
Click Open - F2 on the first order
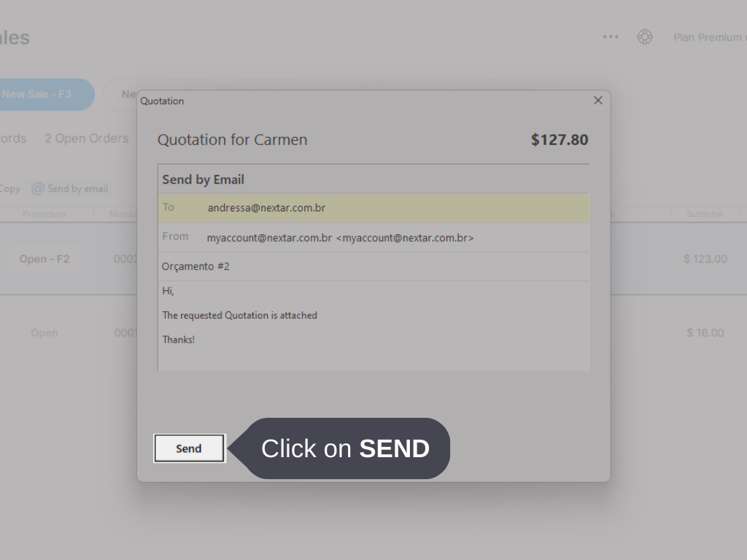point(44,259)
